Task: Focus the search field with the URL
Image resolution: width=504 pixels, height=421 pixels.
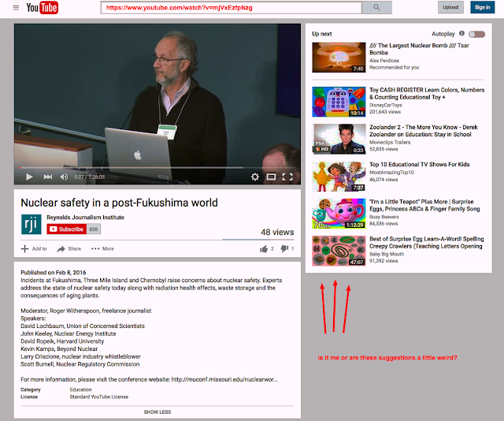Action: point(231,8)
